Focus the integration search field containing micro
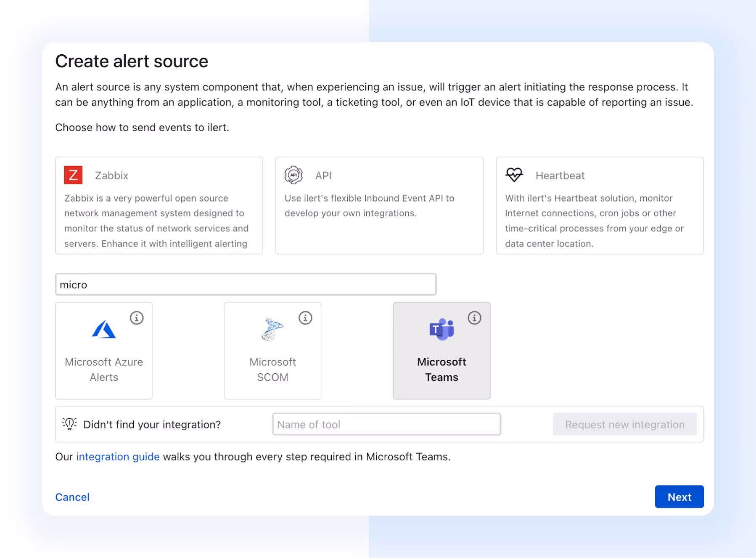 (x=246, y=284)
